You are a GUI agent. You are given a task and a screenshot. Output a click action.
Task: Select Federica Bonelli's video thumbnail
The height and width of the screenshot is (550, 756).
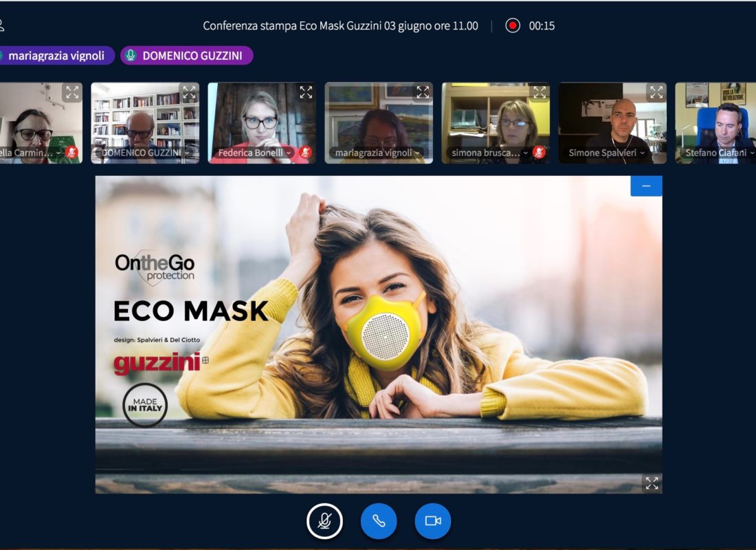tap(262, 123)
